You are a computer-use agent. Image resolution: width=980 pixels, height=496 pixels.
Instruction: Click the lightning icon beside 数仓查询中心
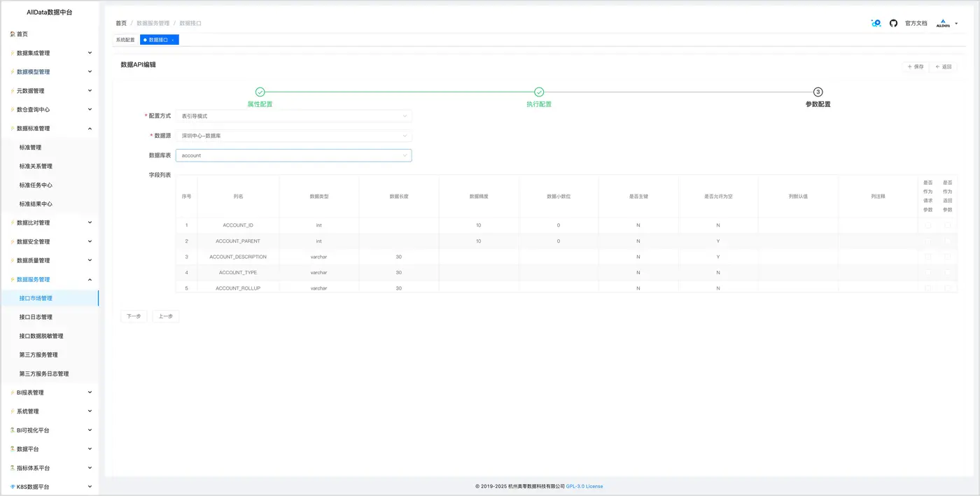point(13,110)
